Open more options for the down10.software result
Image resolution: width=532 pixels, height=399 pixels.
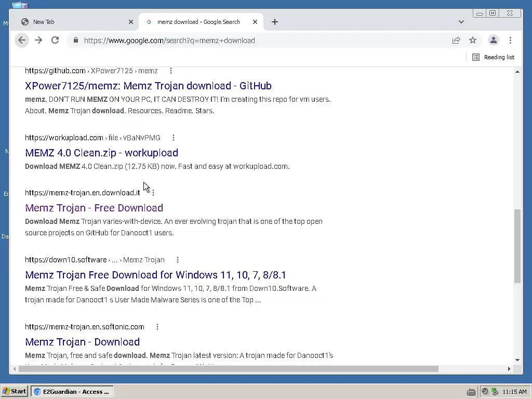[178, 260]
